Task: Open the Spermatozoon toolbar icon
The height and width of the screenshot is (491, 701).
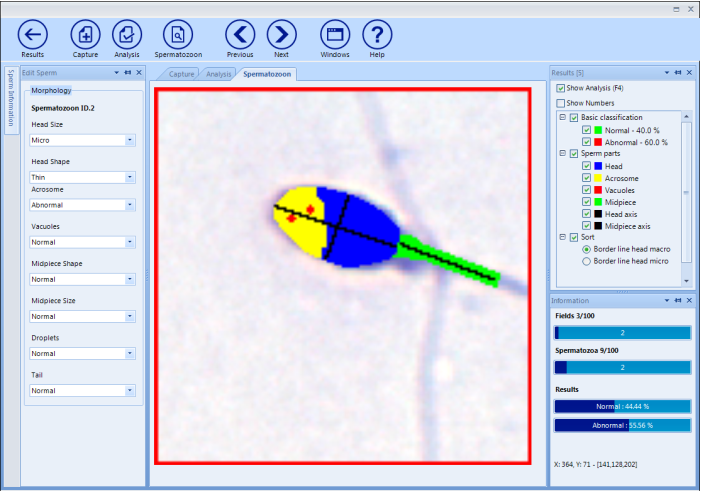Action: point(178,34)
